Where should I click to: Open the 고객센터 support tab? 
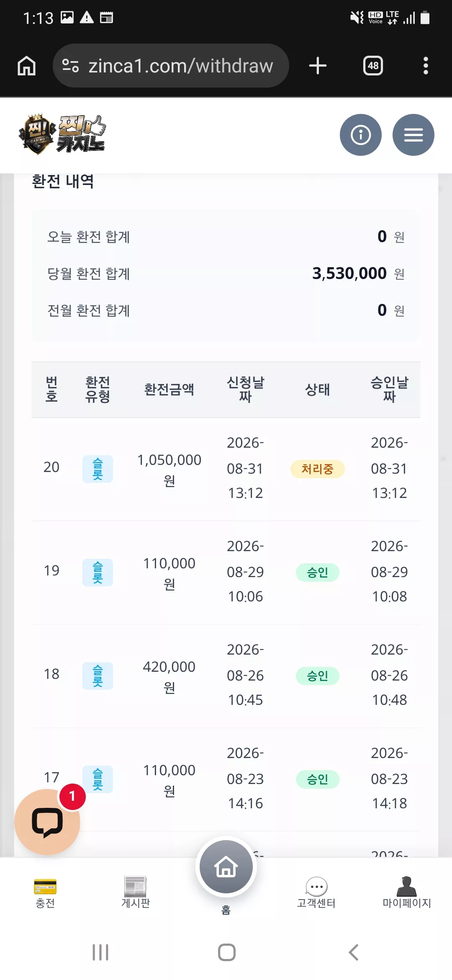pos(316,893)
